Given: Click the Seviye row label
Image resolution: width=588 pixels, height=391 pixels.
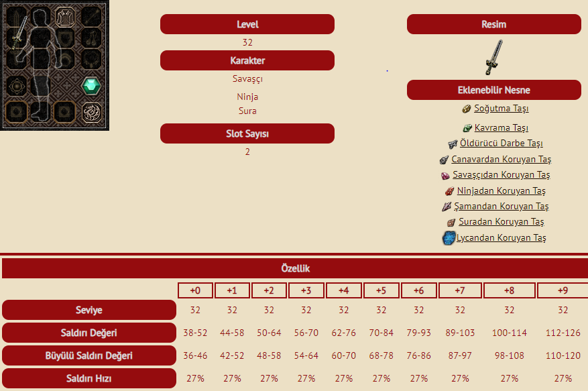Looking at the screenshot, I should (x=89, y=310).
